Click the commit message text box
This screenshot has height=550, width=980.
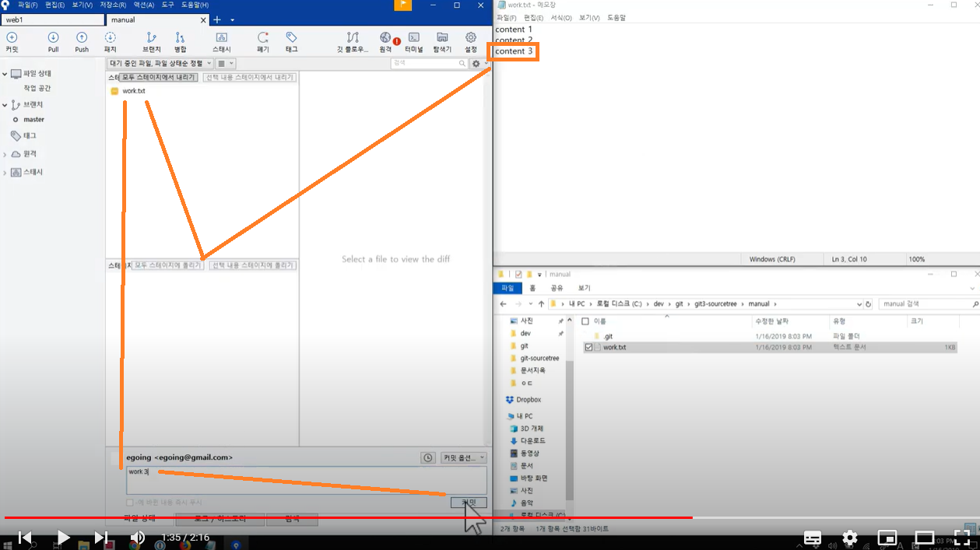pyautogui.click(x=307, y=479)
